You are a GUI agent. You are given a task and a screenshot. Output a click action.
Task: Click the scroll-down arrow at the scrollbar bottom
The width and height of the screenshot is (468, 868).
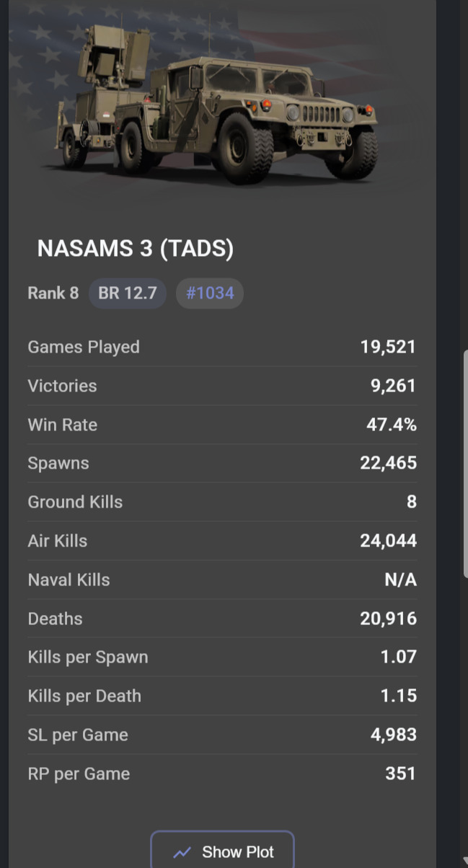click(x=464, y=861)
